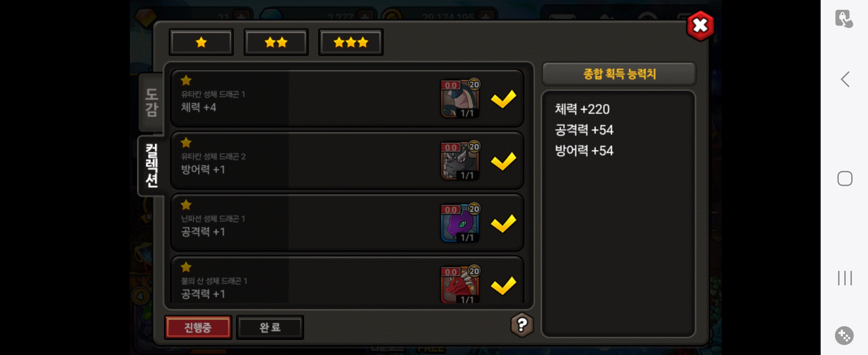The width and height of the screenshot is (868, 355).
Task: Click checkmark for 유타칸 성체 드래곤 1
Action: click(x=503, y=99)
